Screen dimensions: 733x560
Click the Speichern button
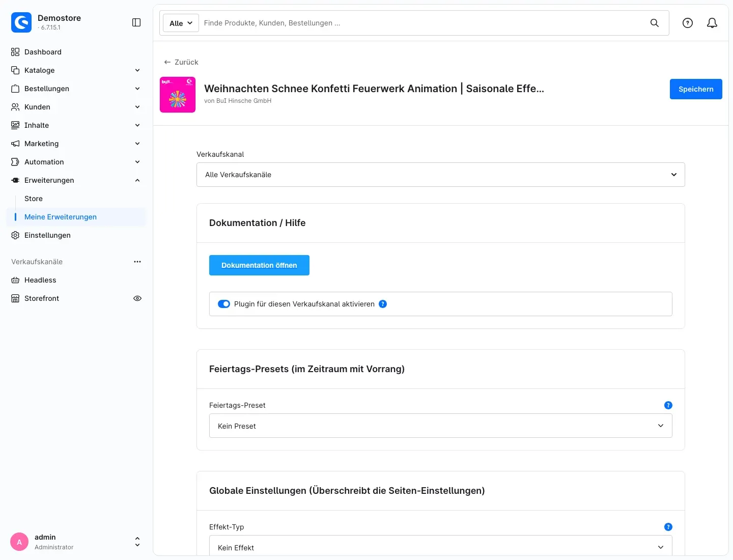click(696, 89)
